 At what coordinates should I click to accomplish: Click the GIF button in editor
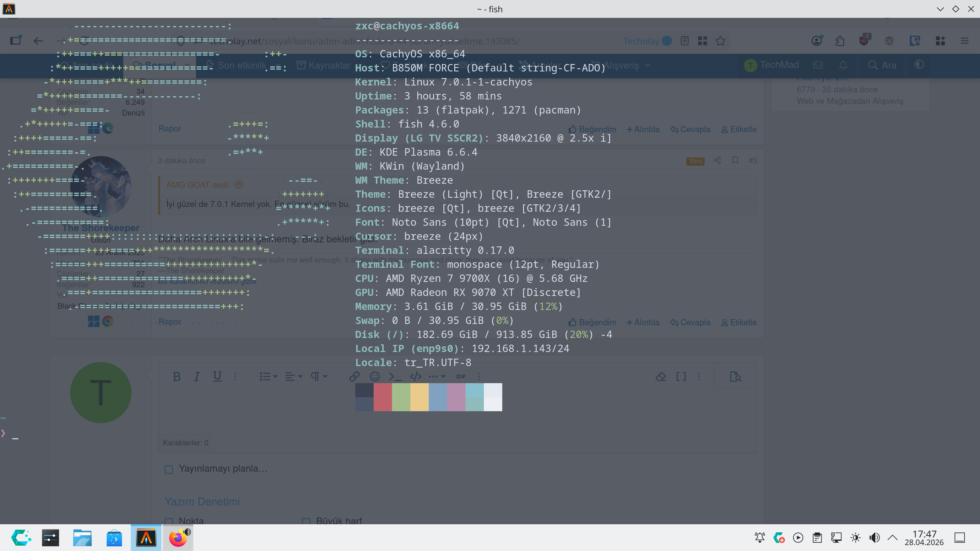pyautogui.click(x=461, y=377)
